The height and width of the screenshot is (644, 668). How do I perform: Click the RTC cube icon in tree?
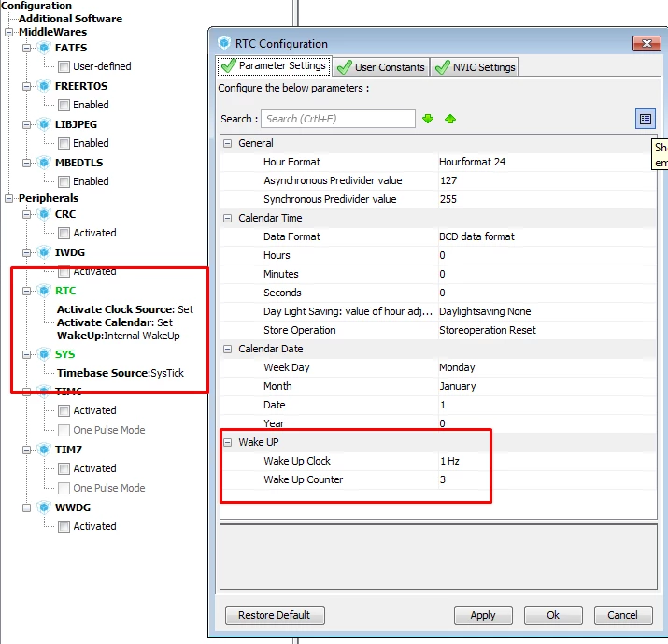click(x=44, y=291)
